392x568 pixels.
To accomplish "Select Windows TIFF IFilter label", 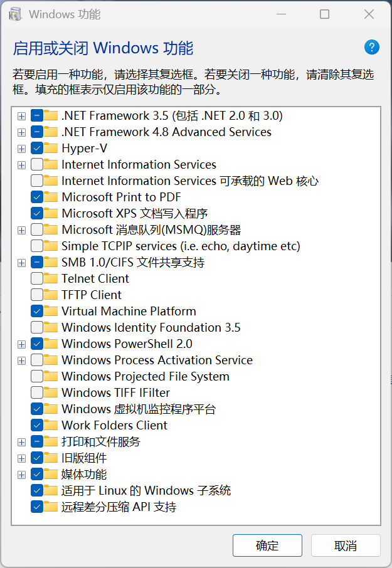I will (115, 392).
